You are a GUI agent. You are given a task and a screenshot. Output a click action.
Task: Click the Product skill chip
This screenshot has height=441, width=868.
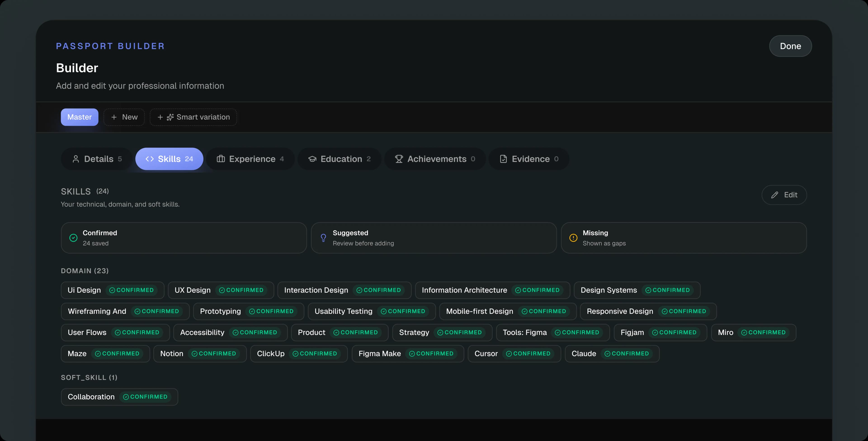tap(340, 333)
